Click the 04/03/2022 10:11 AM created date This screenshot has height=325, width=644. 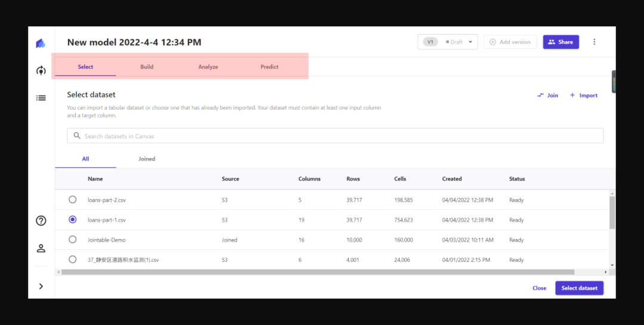[468, 240]
